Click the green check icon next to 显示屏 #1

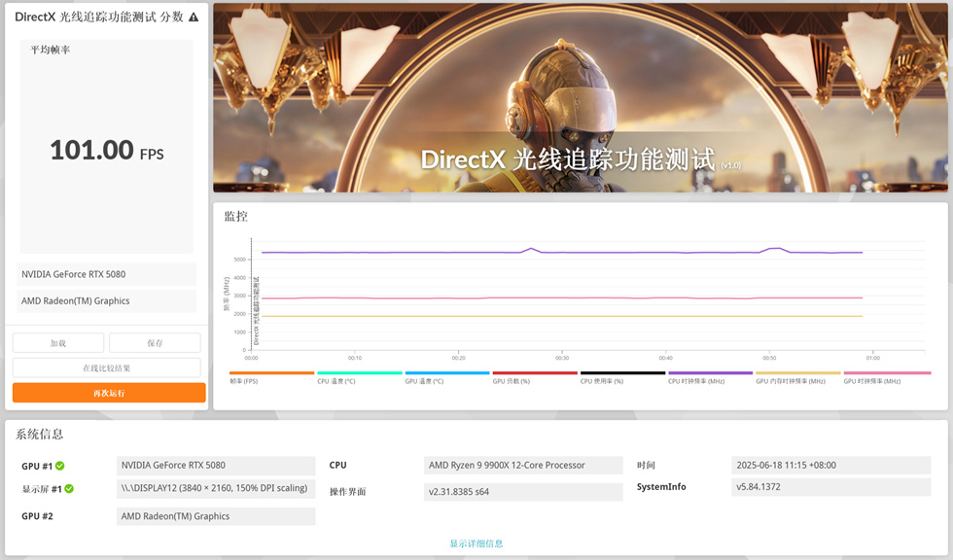[x=69, y=489]
